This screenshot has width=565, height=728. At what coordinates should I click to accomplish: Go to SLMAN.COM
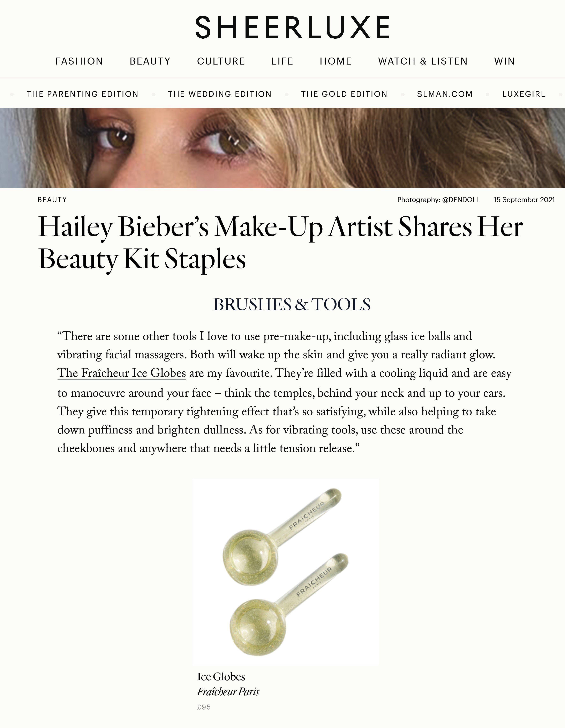coord(445,94)
